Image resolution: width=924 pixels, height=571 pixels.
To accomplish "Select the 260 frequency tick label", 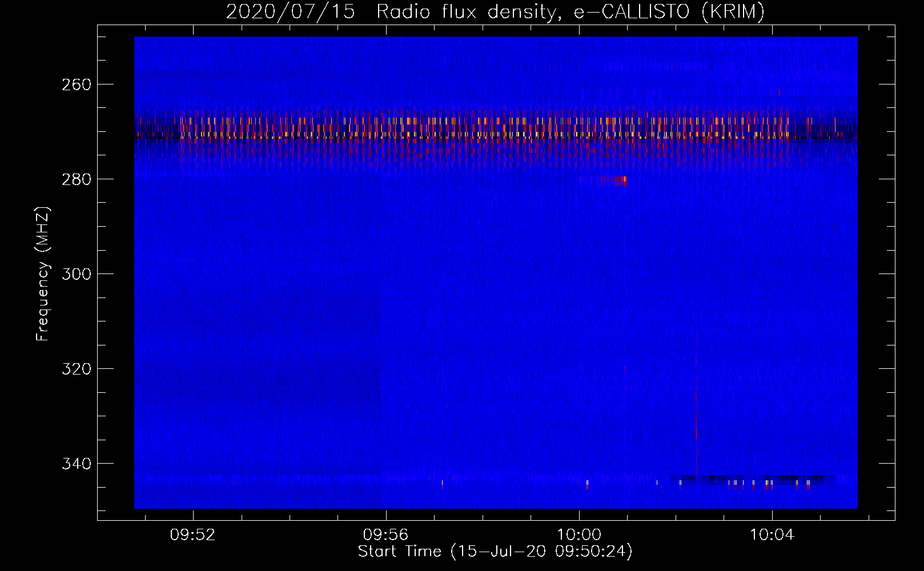I will [77, 85].
